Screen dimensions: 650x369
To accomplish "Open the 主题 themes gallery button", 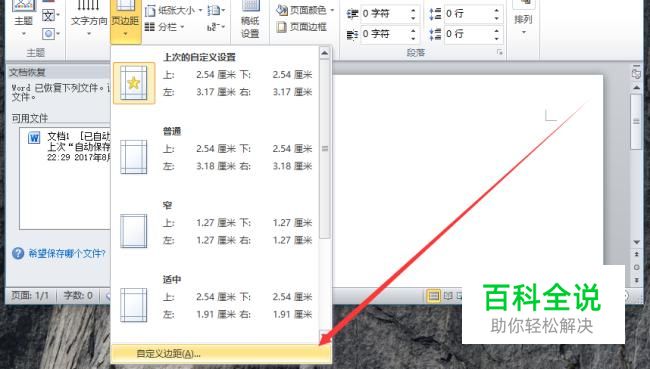I will coord(23,19).
